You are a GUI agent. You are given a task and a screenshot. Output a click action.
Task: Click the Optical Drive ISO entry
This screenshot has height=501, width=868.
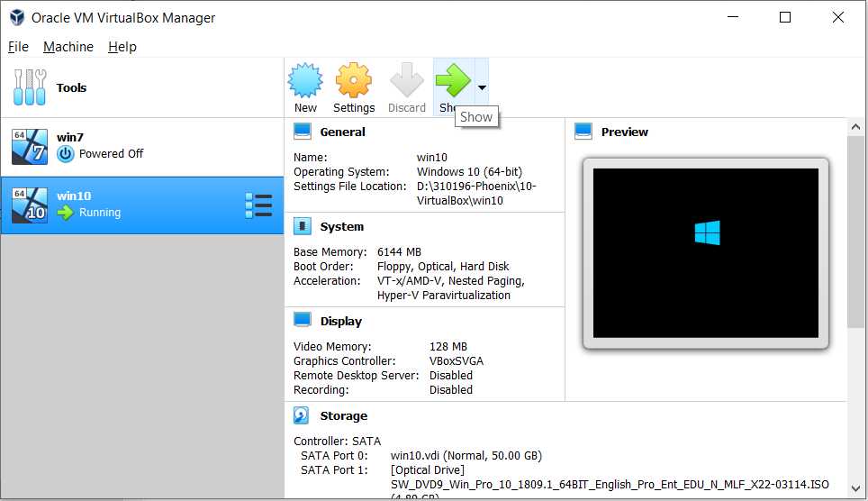pos(610,485)
